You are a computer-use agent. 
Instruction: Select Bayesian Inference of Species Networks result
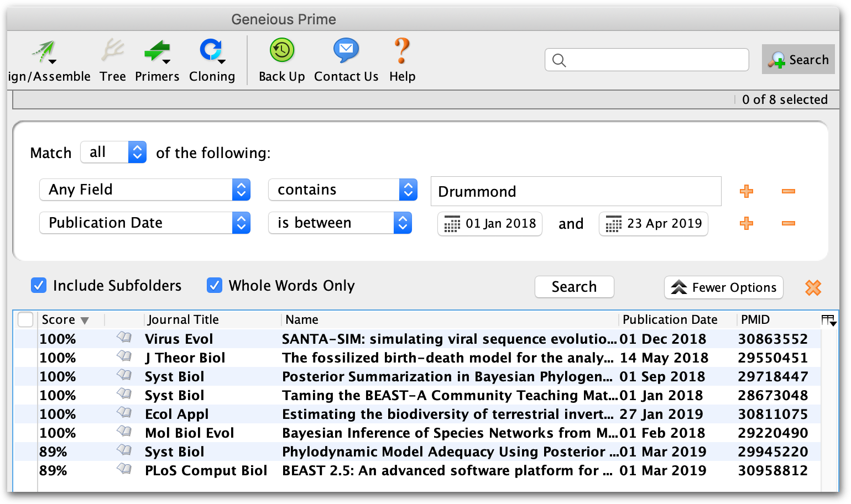[450, 433]
